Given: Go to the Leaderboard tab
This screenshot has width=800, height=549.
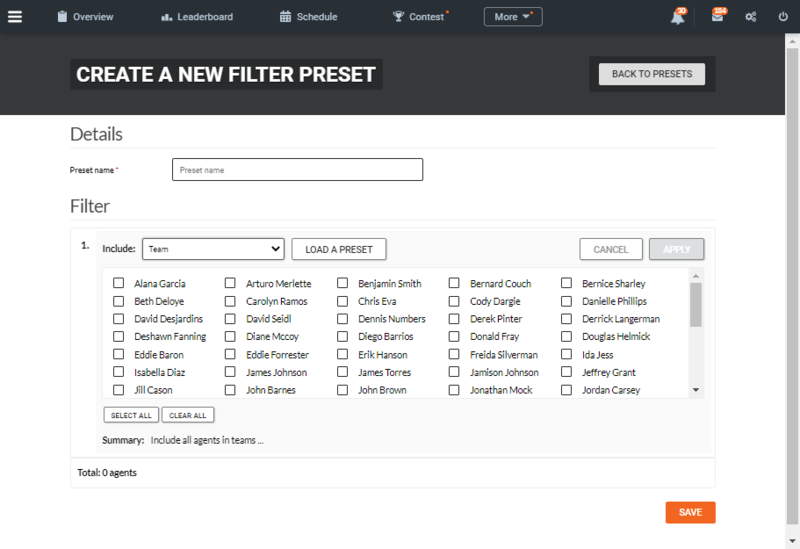Looking at the screenshot, I should (x=197, y=17).
